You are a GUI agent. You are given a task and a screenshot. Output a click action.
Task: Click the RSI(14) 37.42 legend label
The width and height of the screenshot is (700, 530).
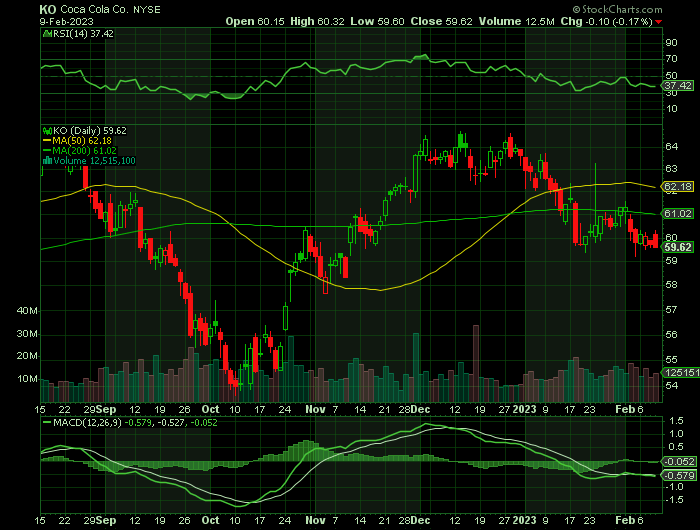tap(83, 33)
